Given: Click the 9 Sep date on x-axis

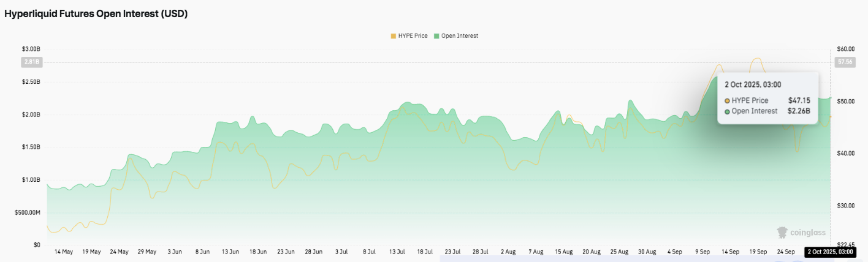Looking at the screenshot, I should pos(702,252).
